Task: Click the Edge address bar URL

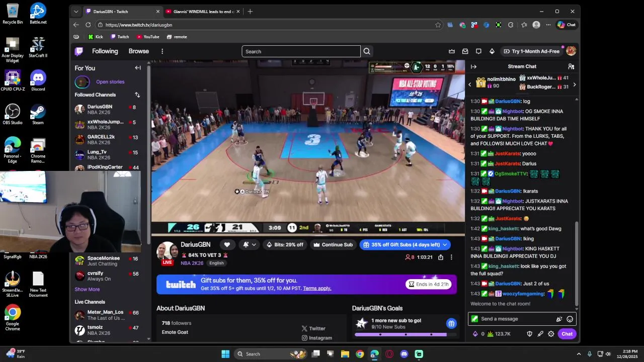Action: tap(138, 25)
